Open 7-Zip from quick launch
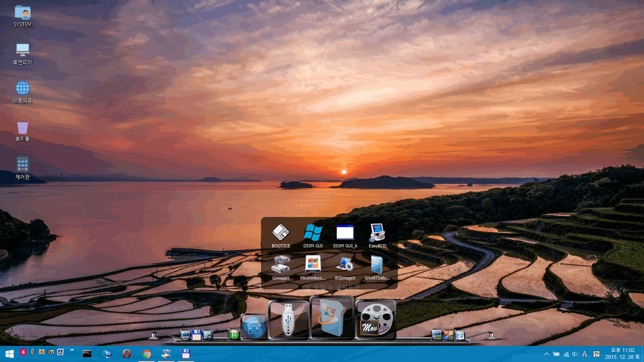 (x=51, y=352)
